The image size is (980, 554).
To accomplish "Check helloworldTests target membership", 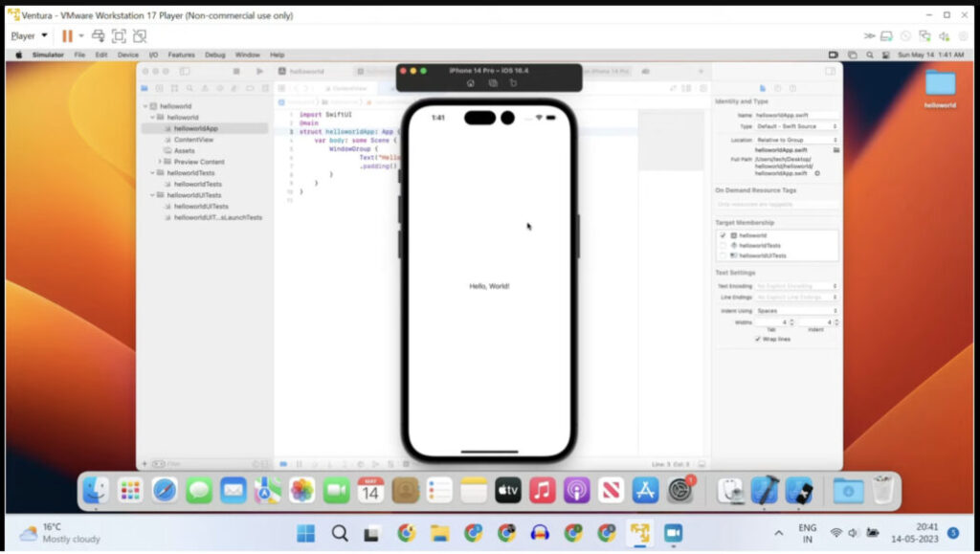I will (724, 246).
